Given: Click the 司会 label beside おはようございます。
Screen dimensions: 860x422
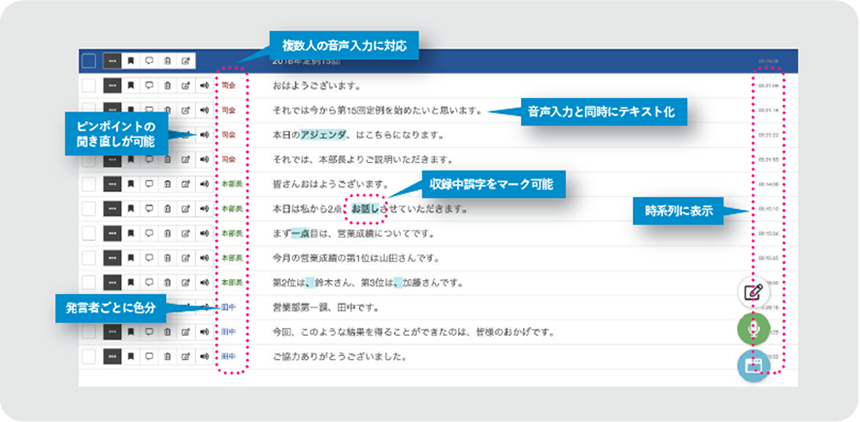Looking at the screenshot, I should pos(228,86).
